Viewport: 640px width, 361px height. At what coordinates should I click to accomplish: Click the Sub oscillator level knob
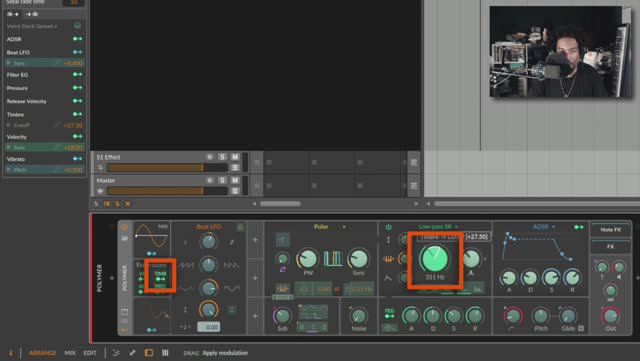(x=282, y=316)
